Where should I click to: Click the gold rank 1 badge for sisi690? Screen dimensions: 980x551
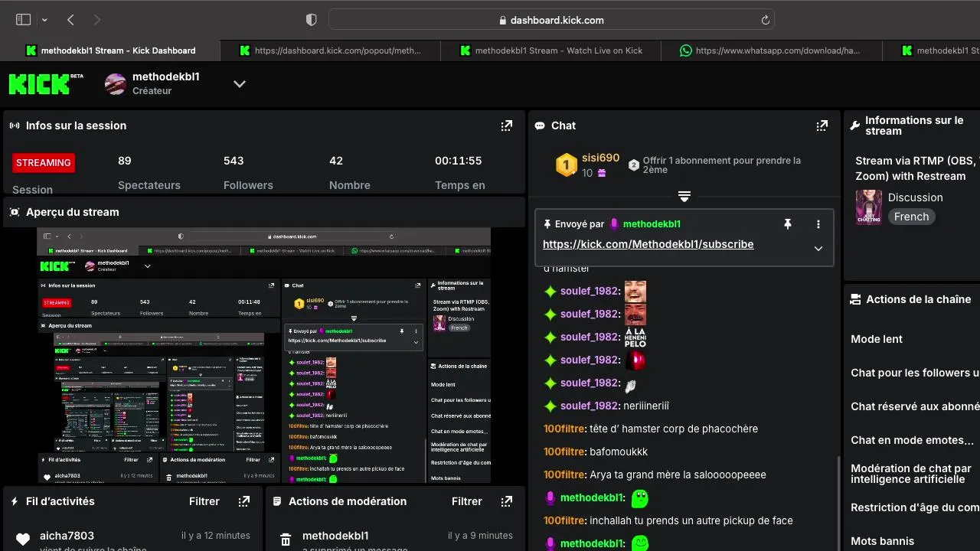pos(566,165)
